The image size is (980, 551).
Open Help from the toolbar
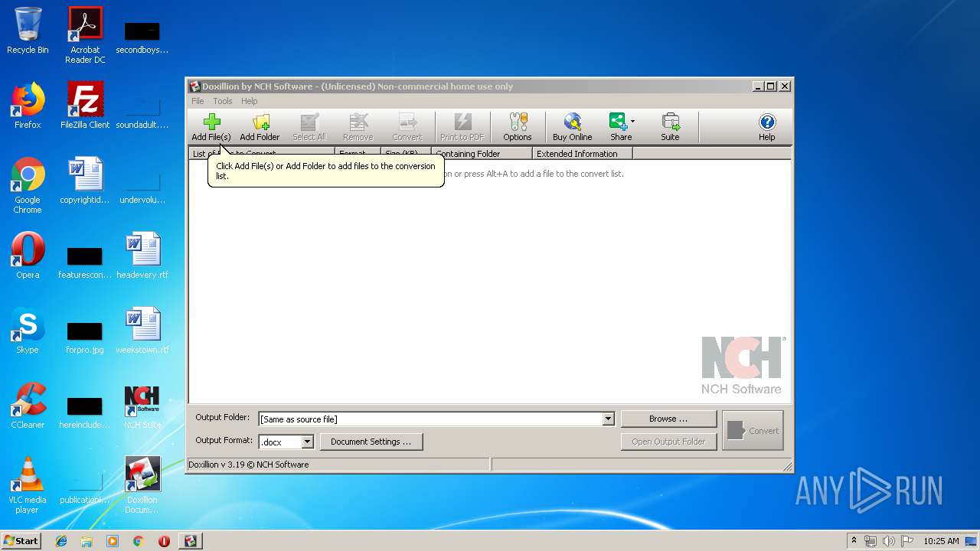point(767,127)
